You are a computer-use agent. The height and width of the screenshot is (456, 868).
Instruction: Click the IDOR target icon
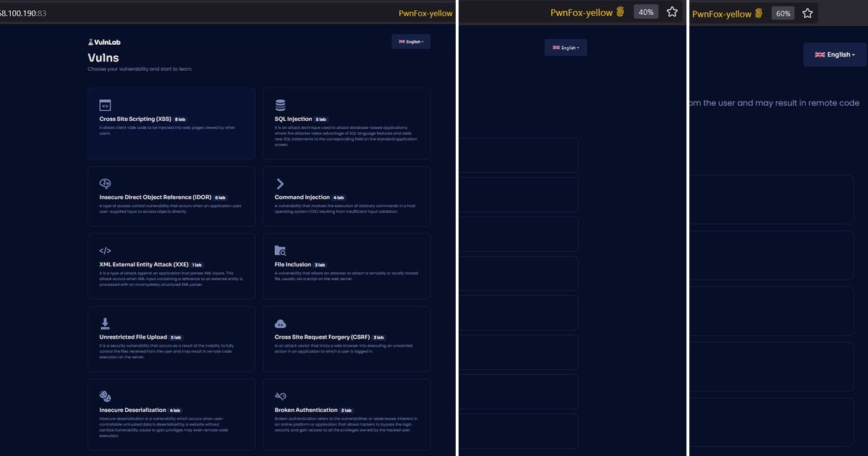coord(105,183)
